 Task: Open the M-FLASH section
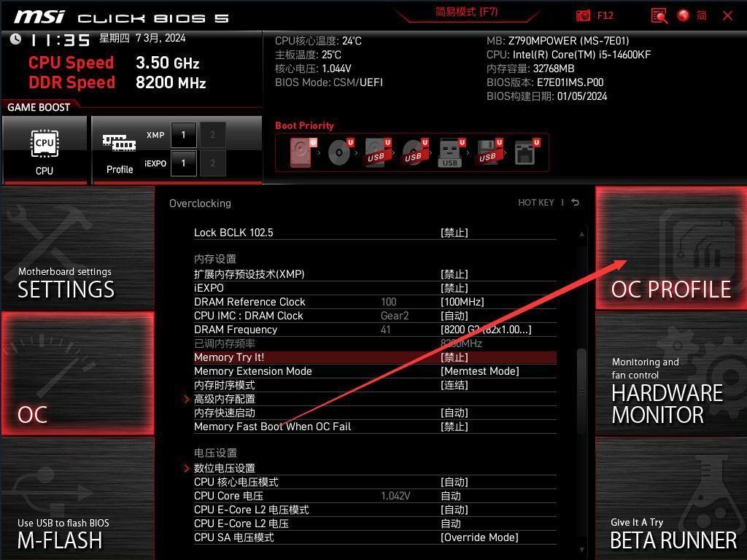77,499
